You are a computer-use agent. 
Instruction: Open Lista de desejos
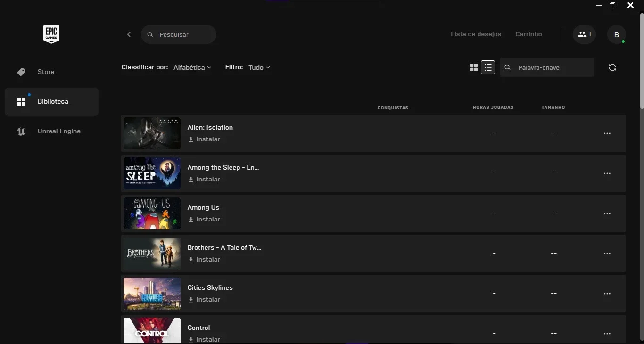pyautogui.click(x=476, y=34)
